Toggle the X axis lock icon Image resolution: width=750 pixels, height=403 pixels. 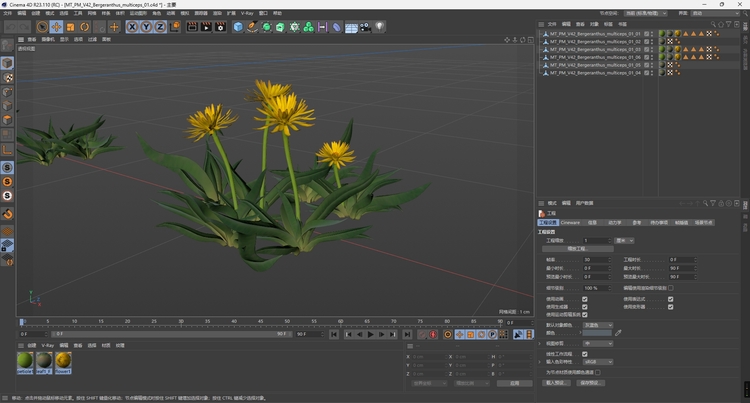132,27
